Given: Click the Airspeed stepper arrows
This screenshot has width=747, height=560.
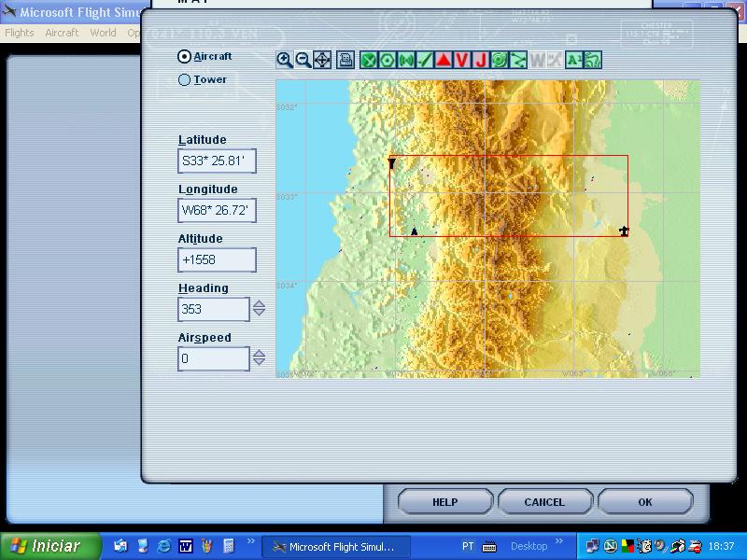Looking at the screenshot, I should tap(259, 358).
